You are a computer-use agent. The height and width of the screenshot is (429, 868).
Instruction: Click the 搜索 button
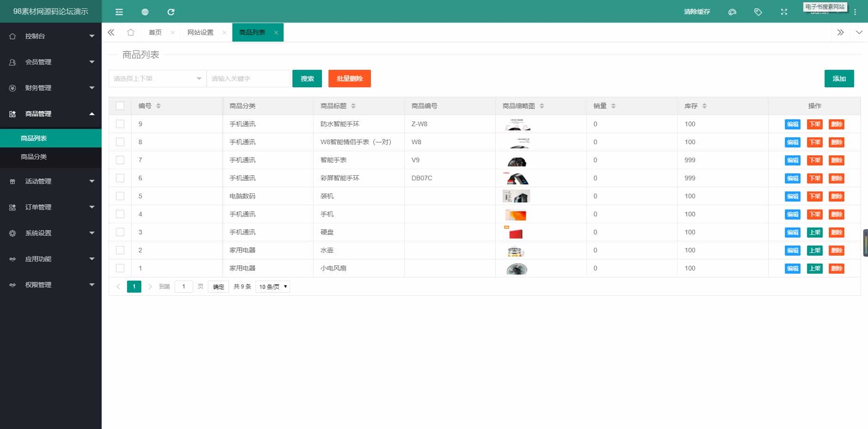click(307, 79)
